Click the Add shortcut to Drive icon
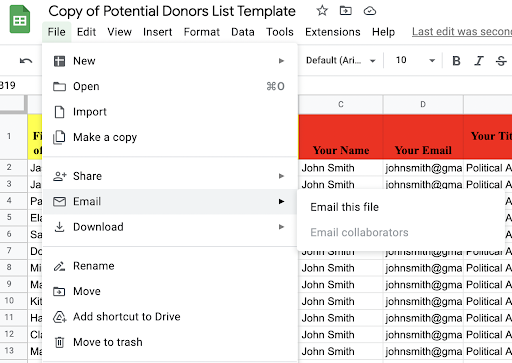This screenshot has width=512, height=363. click(59, 317)
